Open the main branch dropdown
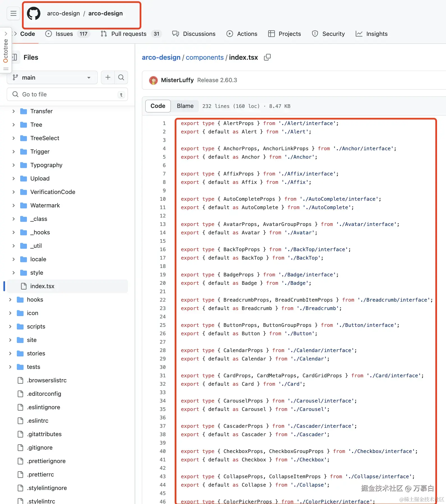 point(52,77)
